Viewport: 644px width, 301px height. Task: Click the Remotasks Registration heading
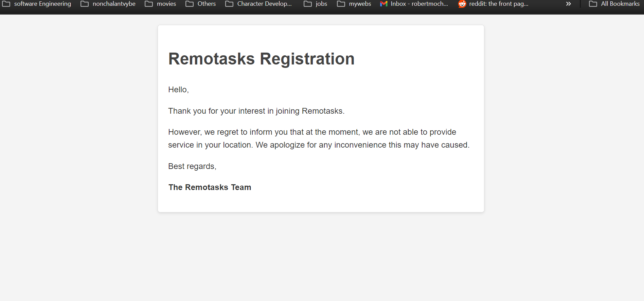[261, 59]
